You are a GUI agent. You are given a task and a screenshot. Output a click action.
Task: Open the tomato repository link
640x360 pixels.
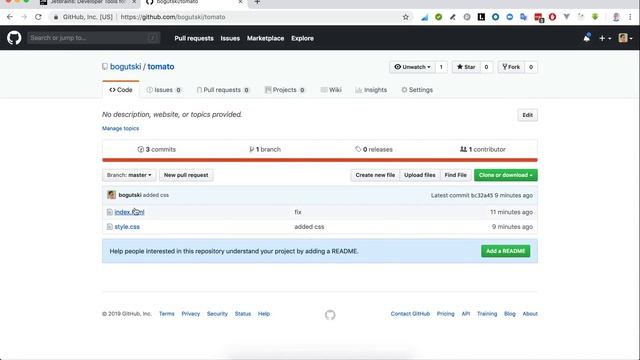click(x=161, y=67)
